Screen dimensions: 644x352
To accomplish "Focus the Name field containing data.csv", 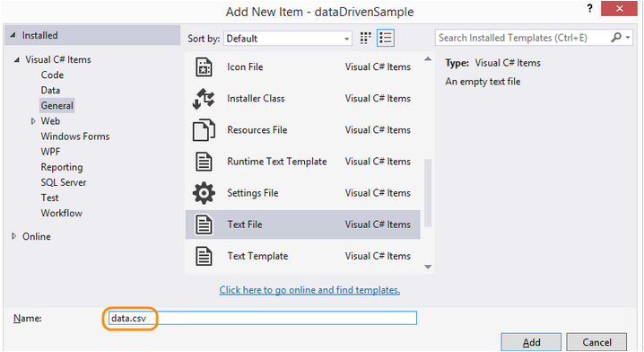I will [263, 318].
